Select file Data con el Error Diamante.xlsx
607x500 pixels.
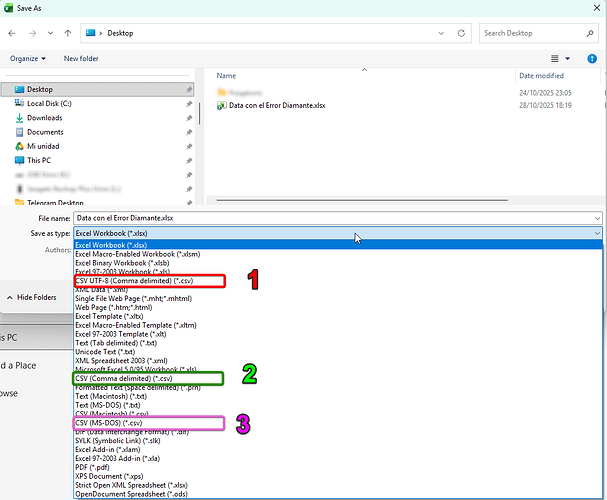coord(277,105)
